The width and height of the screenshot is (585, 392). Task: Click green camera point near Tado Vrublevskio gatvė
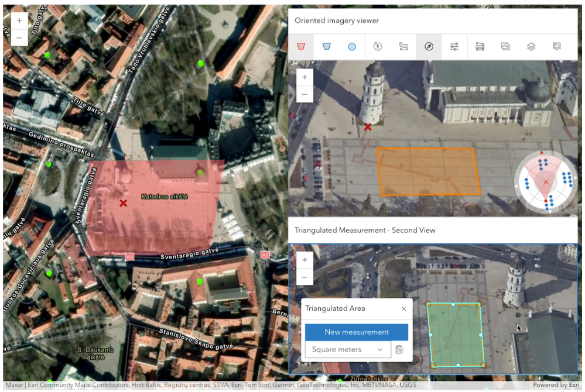[x=201, y=63]
